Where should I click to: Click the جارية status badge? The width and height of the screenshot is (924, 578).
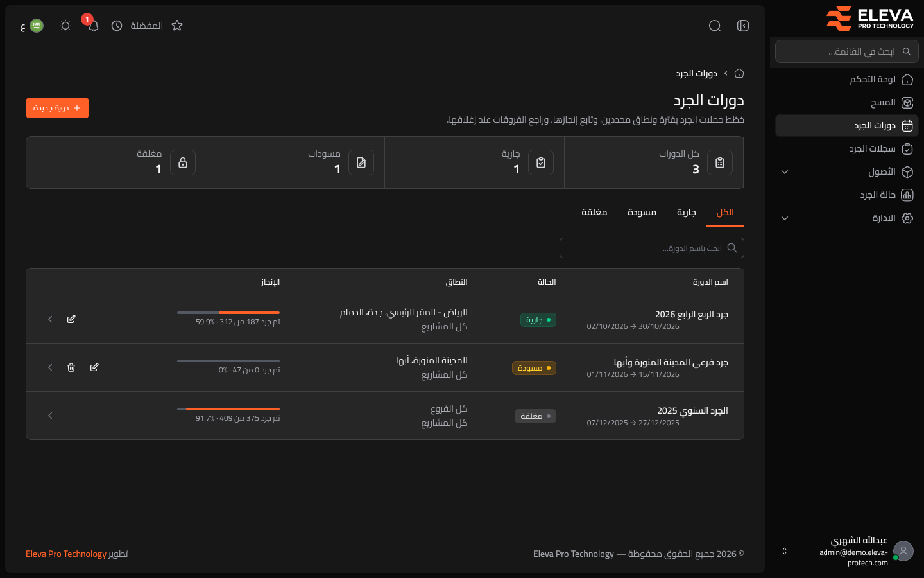point(538,320)
